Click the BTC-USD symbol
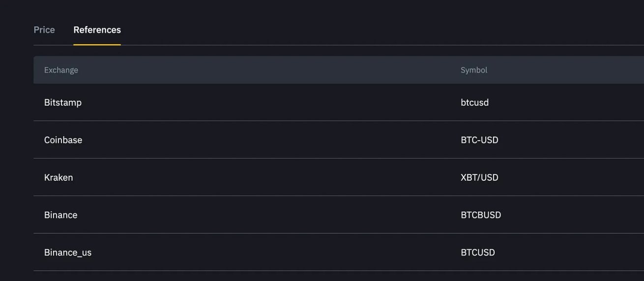This screenshot has height=281, width=644. tap(479, 140)
